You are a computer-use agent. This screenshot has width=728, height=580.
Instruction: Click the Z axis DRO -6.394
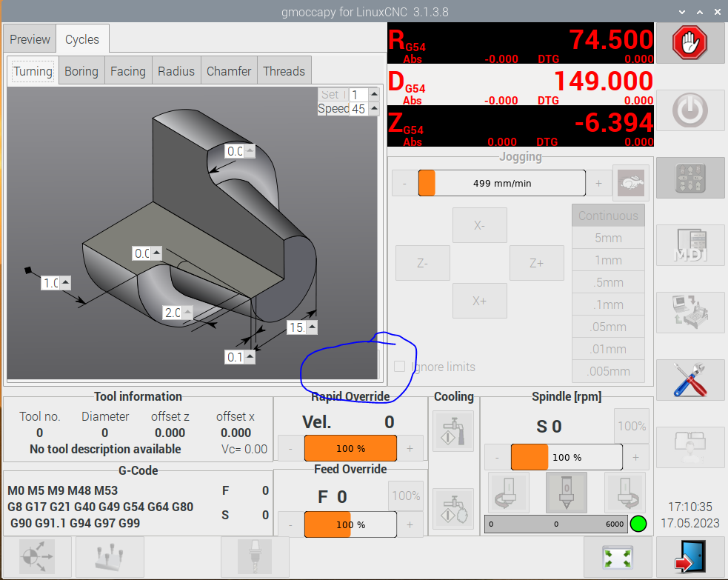(521, 126)
